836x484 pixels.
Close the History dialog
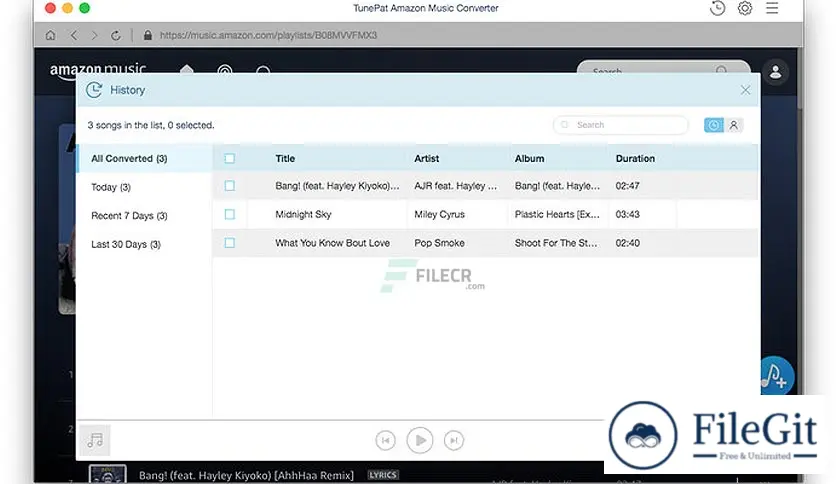pyautogui.click(x=745, y=90)
